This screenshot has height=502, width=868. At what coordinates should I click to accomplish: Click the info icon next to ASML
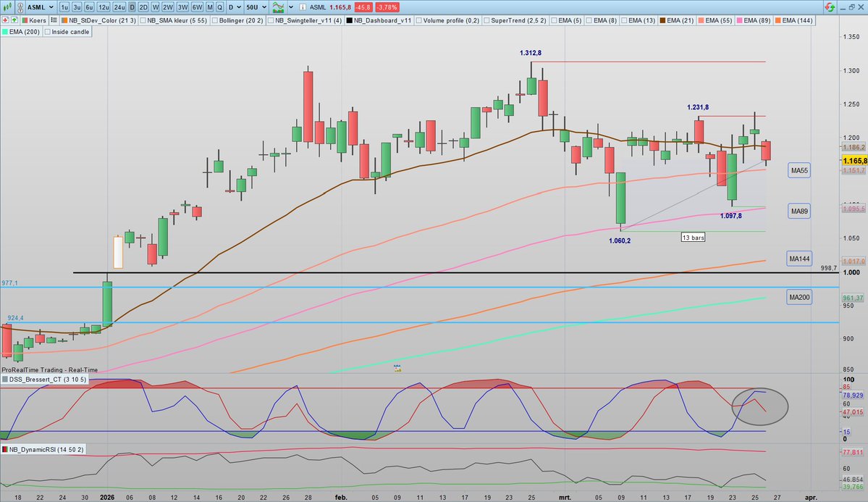(303, 7)
